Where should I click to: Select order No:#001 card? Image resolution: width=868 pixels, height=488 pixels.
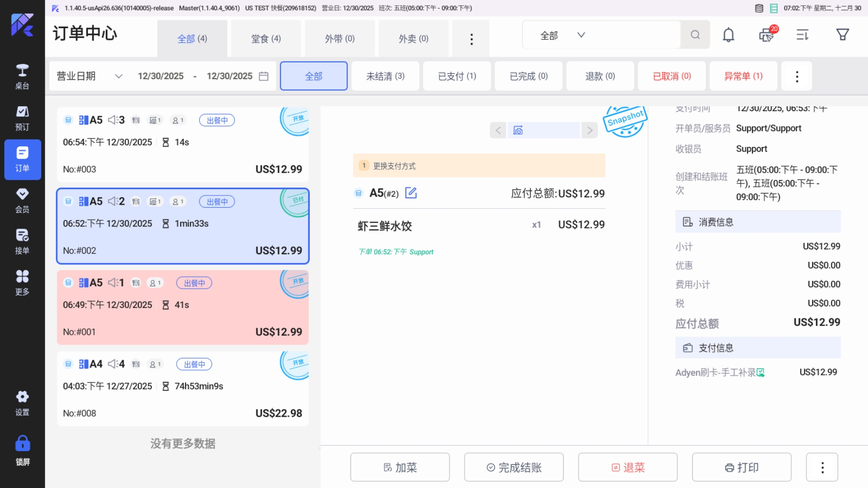pos(183,308)
